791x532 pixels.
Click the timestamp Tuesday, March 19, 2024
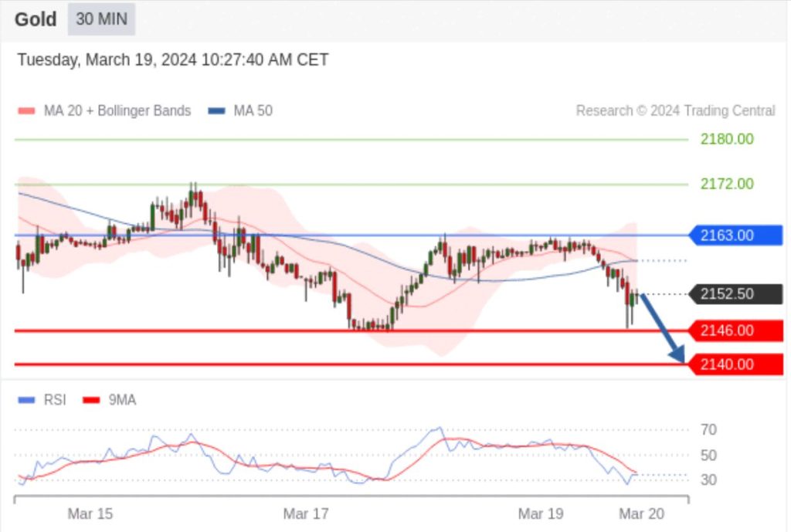pyautogui.click(x=173, y=60)
